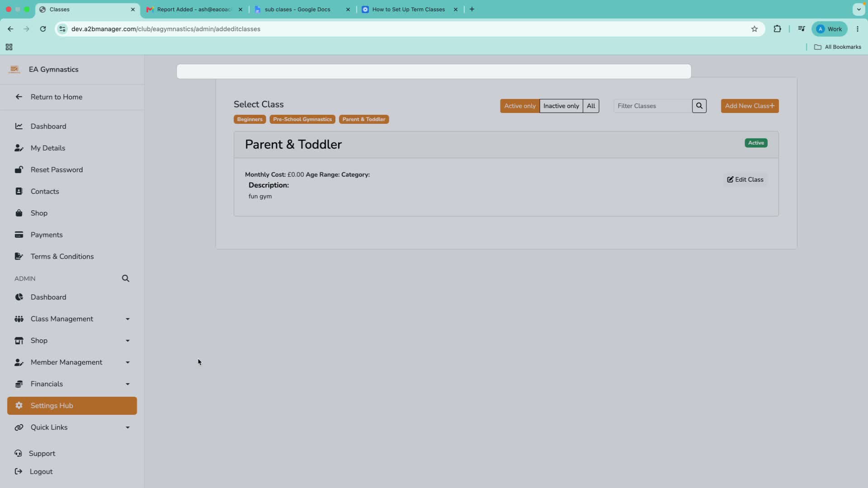
Task: Open the browser Extensions puzzle icon
Action: (x=777, y=29)
